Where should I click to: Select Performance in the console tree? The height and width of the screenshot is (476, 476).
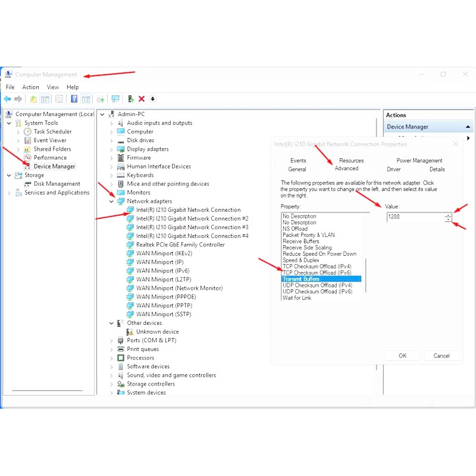coord(50,158)
